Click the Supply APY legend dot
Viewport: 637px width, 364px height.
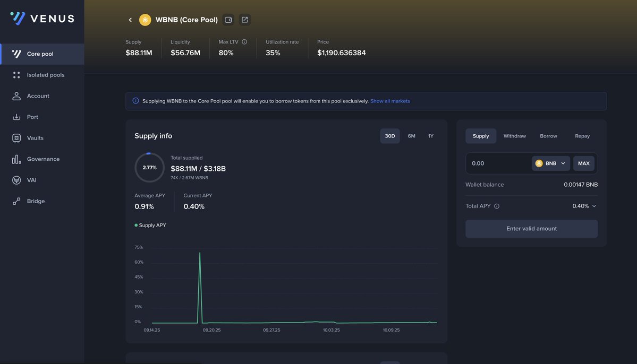(136, 225)
